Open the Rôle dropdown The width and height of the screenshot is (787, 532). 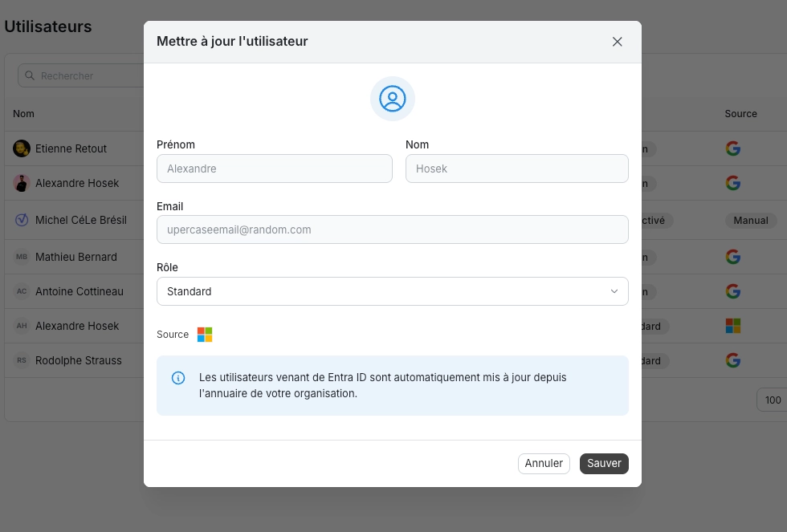(x=392, y=291)
